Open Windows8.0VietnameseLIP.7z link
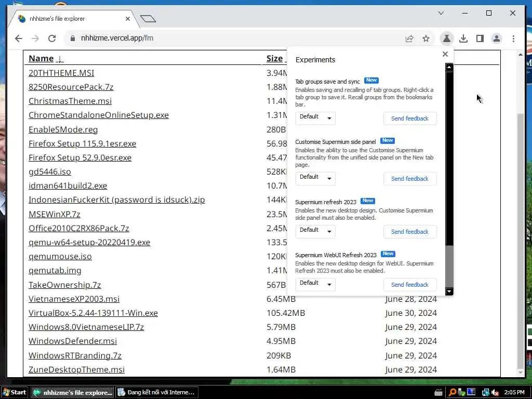This screenshot has width=532, height=399. coord(86,327)
